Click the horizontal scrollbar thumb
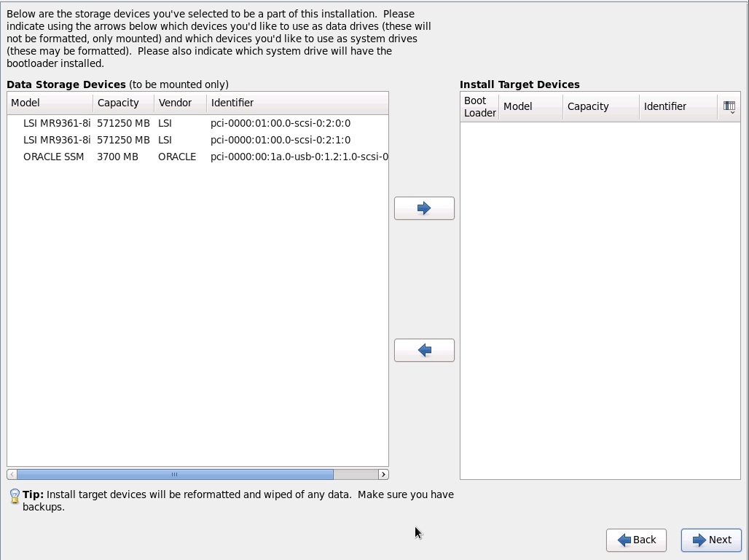This screenshot has height=560, width=749. [175, 474]
